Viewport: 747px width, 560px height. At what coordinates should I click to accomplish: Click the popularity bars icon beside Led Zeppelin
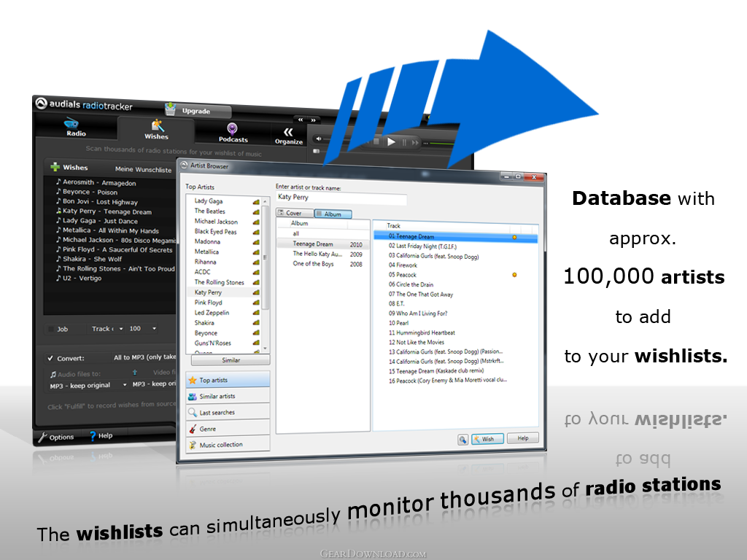click(x=256, y=313)
